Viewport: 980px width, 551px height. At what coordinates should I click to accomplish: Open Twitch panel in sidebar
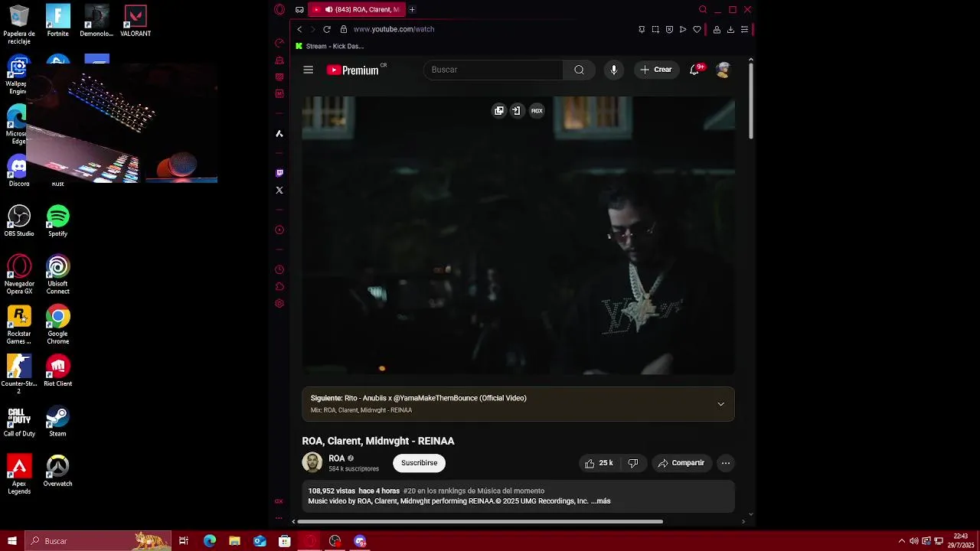(279, 173)
